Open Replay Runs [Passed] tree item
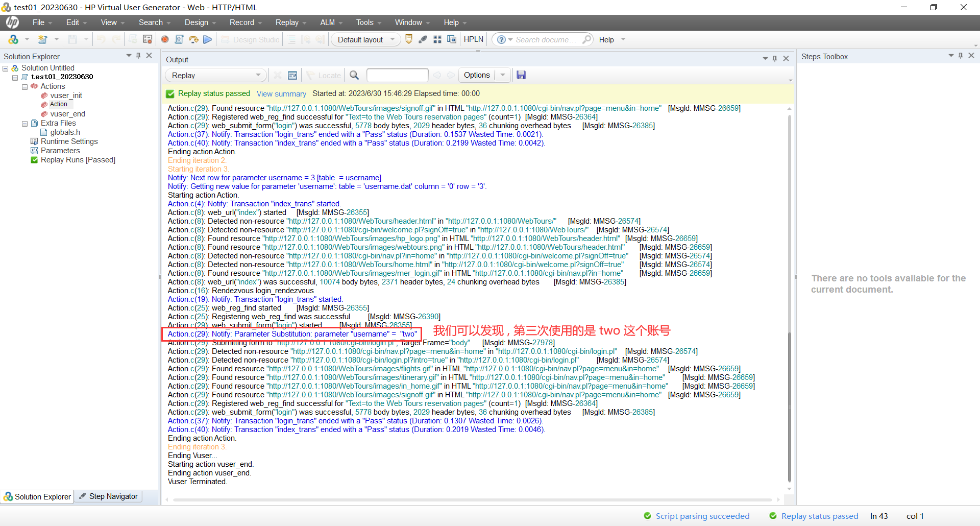980x526 pixels. [x=78, y=160]
